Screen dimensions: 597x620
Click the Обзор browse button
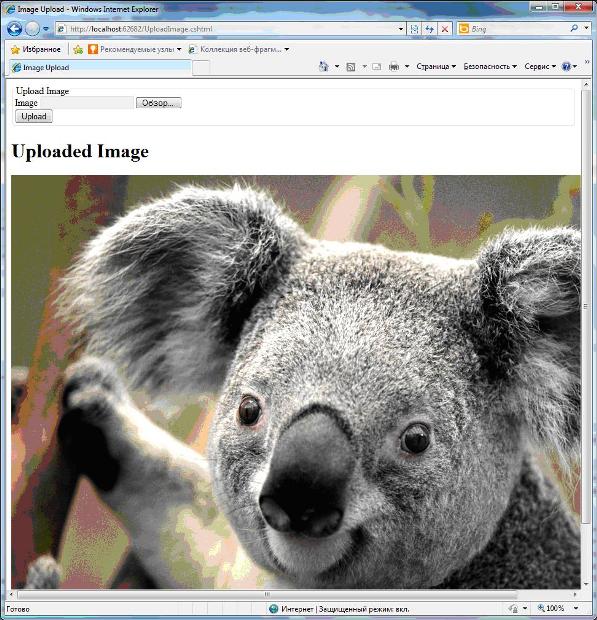159,103
